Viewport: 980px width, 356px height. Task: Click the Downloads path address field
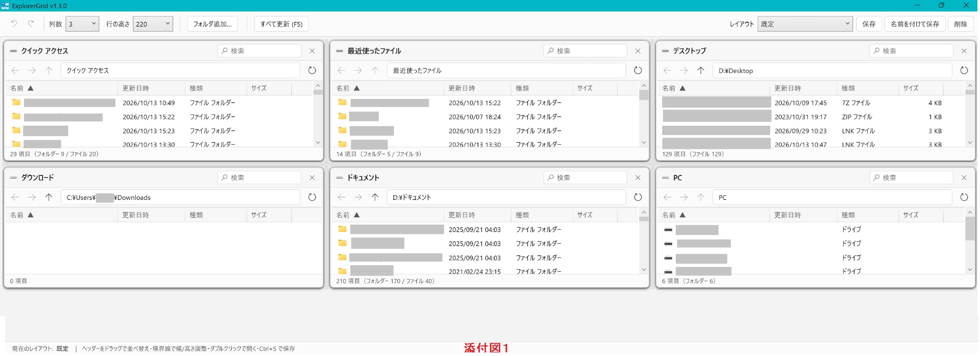pos(180,197)
